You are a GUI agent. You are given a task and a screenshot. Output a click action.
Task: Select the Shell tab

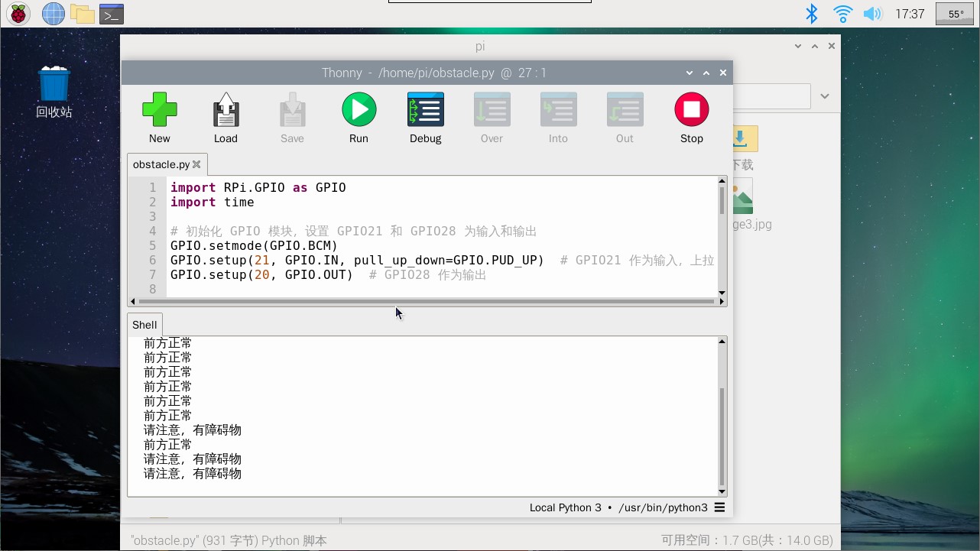144,325
